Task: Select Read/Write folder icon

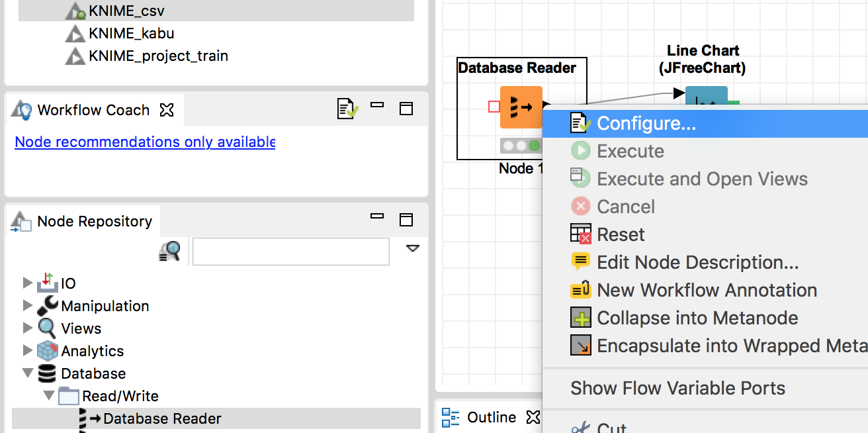Action: (x=69, y=396)
